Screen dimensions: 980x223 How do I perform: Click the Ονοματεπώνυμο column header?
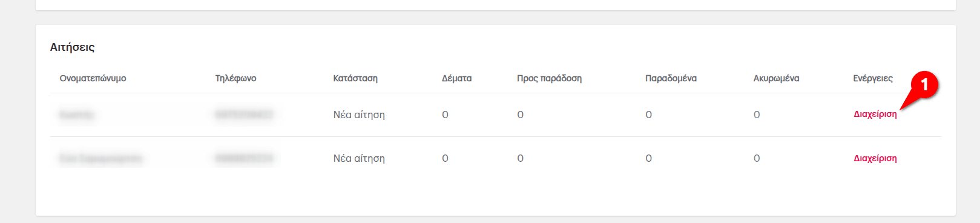[93, 78]
